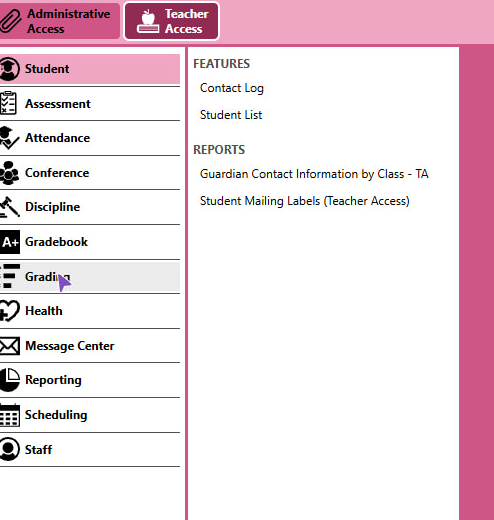Open the Assessment menu item
The width and height of the screenshot is (494, 520).
pos(90,104)
